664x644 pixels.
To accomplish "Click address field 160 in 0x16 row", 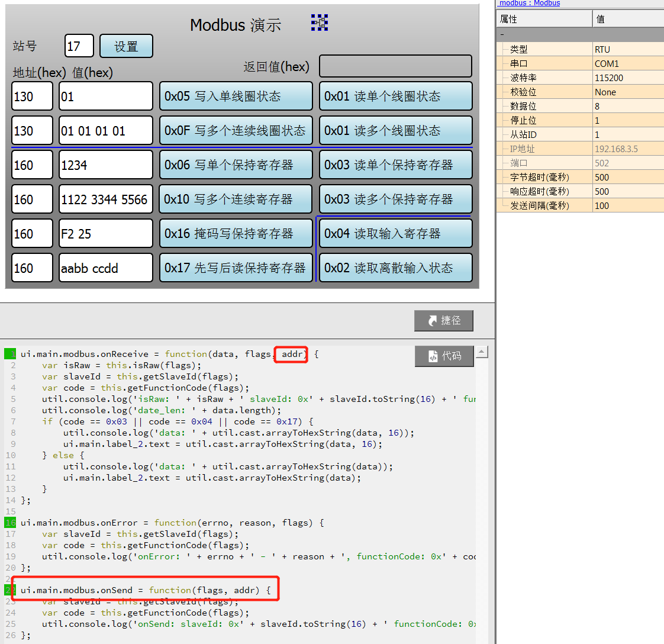I will click(32, 233).
